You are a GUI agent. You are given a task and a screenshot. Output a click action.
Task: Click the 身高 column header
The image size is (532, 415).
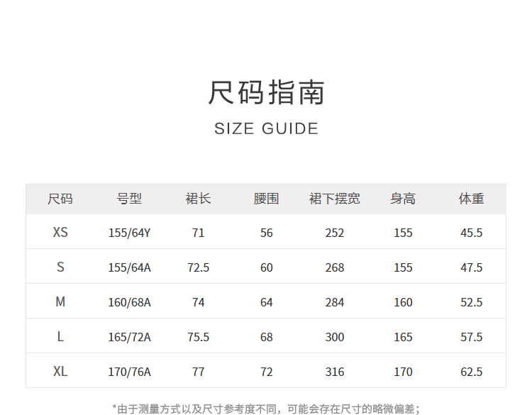[403, 199]
